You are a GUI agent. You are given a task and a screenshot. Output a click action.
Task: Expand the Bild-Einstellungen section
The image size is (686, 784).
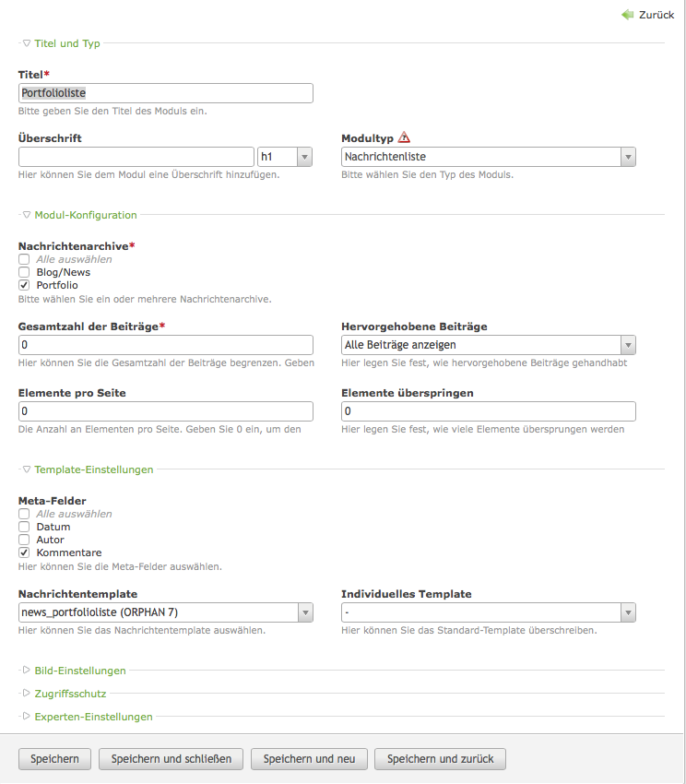(79, 671)
